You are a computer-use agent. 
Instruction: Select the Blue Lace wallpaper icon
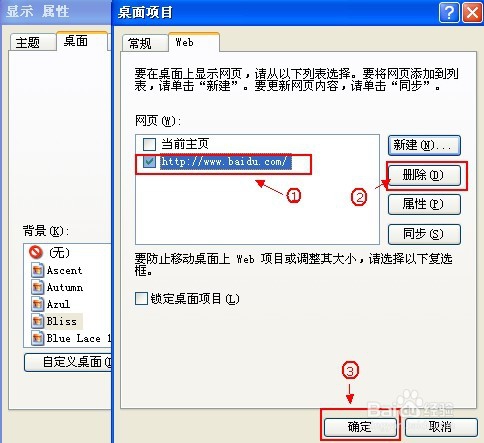tap(37, 338)
